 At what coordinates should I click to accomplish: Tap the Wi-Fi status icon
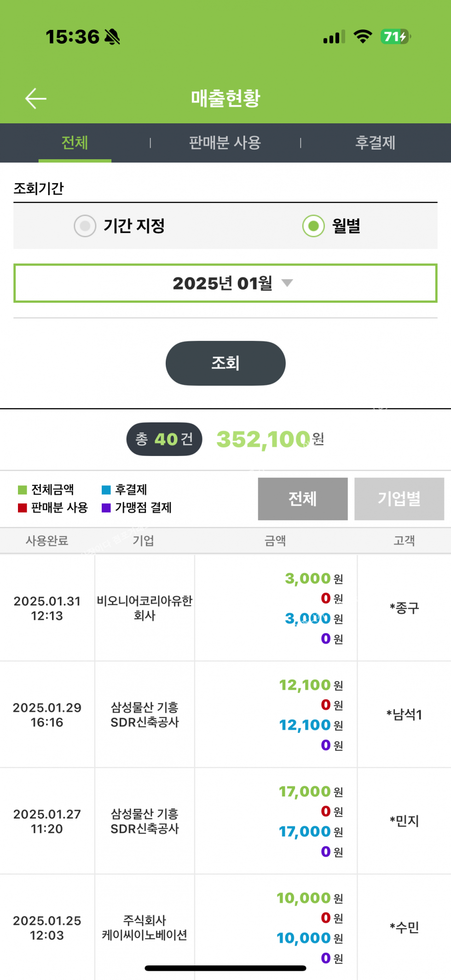pyautogui.click(x=363, y=37)
